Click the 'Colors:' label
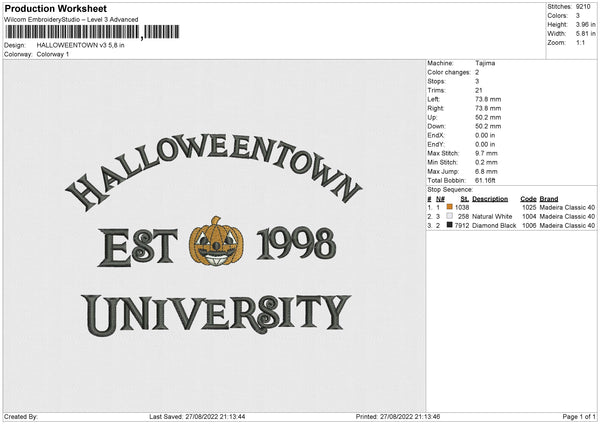The width and height of the screenshot is (600, 424). (x=557, y=16)
